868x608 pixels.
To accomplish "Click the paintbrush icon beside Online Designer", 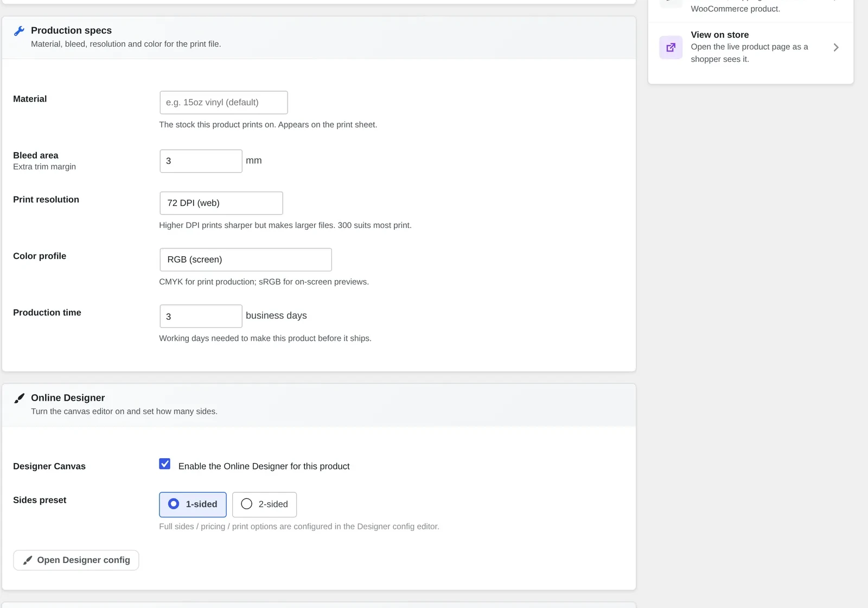I will coord(19,398).
